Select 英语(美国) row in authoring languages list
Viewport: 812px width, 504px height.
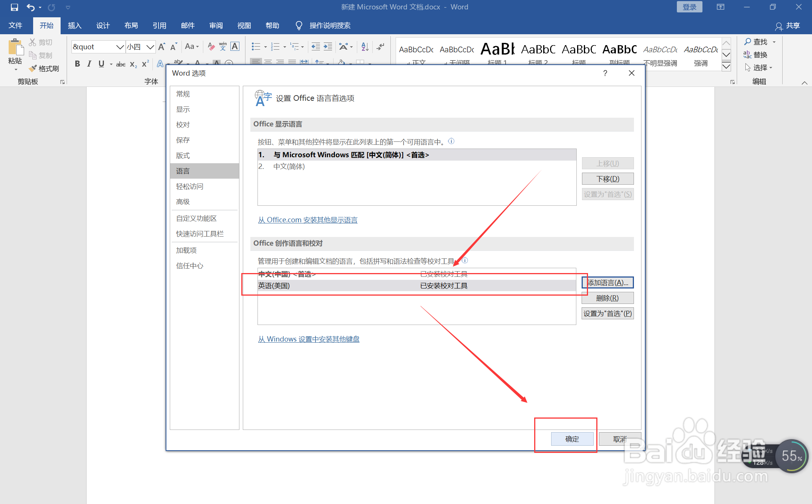(x=417, y=285)
